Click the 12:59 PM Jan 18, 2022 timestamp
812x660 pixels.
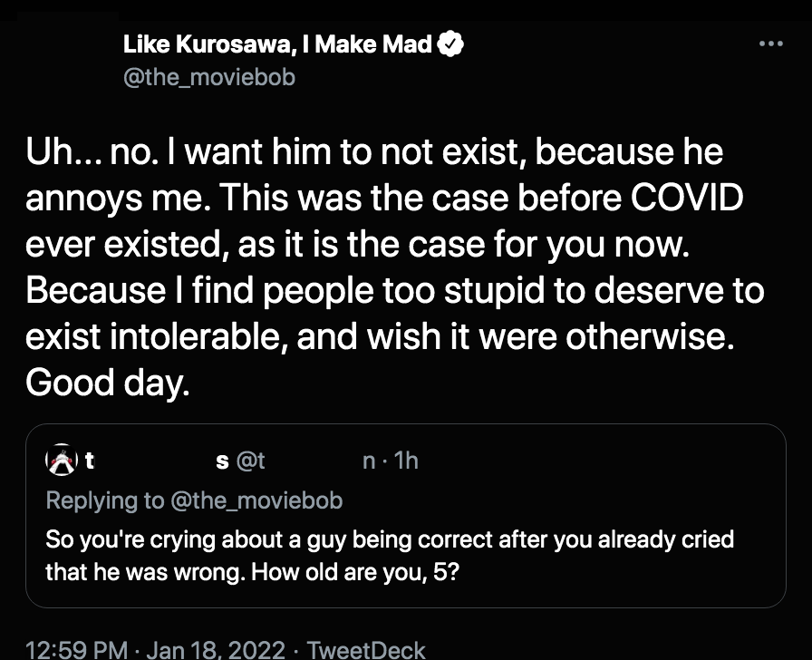tap(155, 650)
